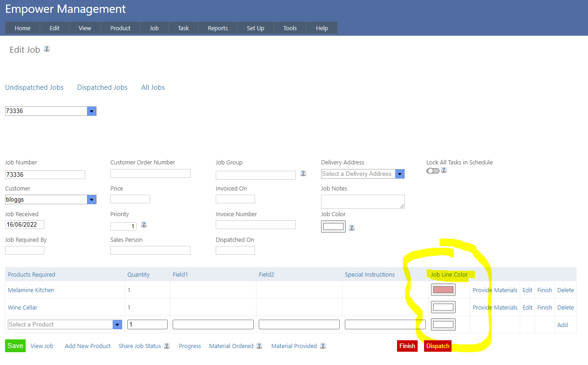
Task: Click help icon beside Lock All Tasks toggle
Action: (444, 170)
